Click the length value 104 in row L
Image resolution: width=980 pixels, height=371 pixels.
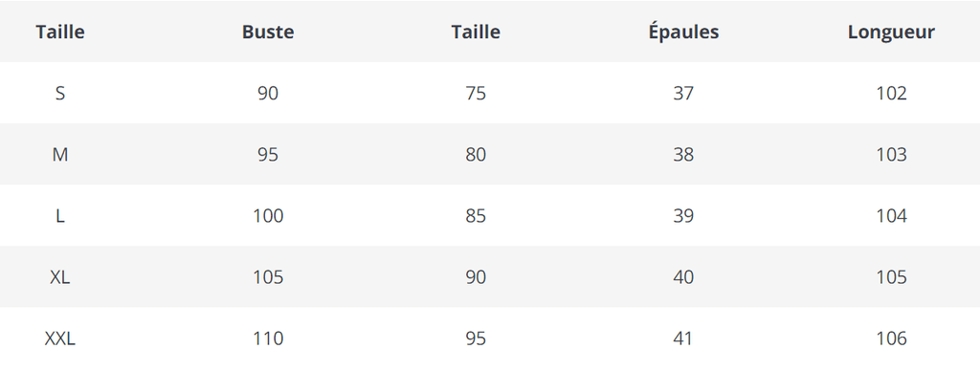coord(891,215)
